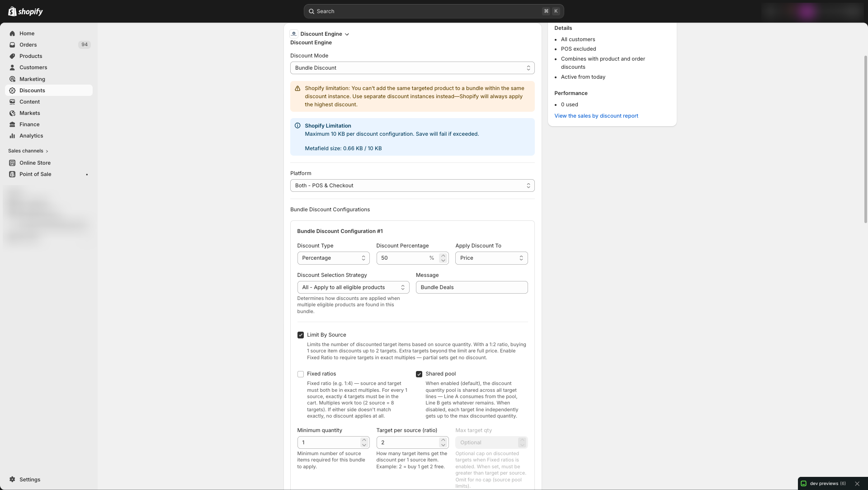Click the Shopify logo

25,11
